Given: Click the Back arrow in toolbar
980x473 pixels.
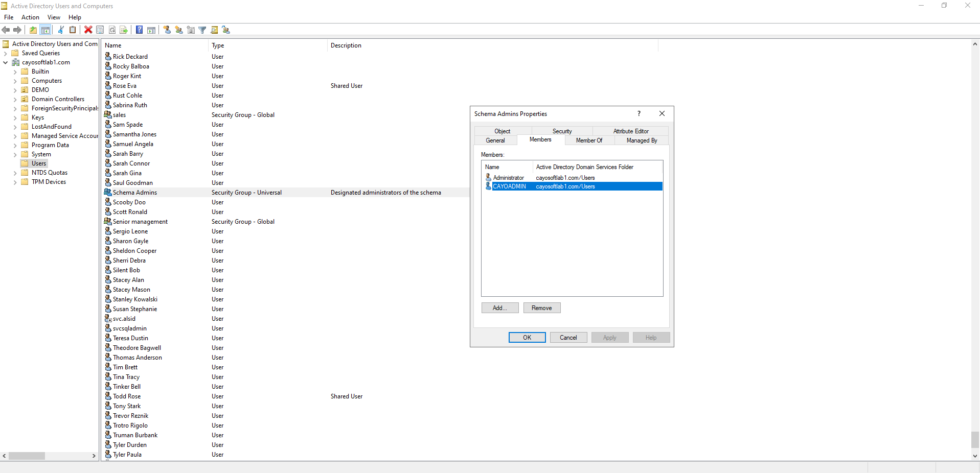Looking at the screenshot, I should (x=6, y=30).
